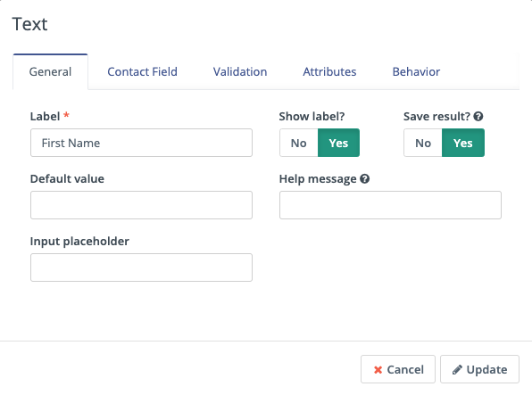532x395 pixels.
Task: Click the Input placeholder text box
Action: tap(142, 267)
